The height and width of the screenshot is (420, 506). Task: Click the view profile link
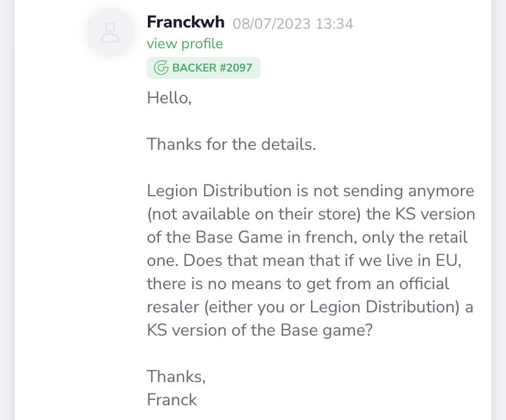[x=185, y=43]
